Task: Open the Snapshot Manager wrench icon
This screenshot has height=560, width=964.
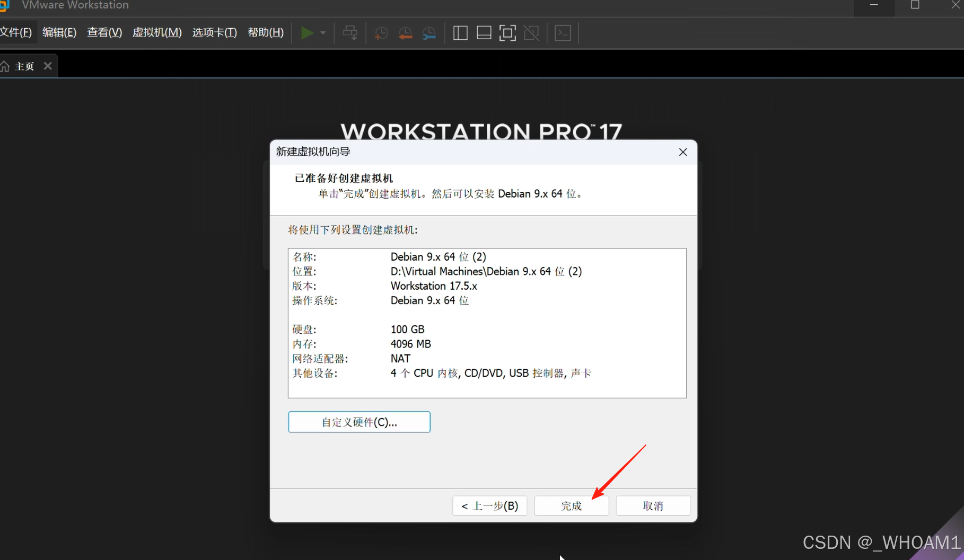Action: (429, 33)
